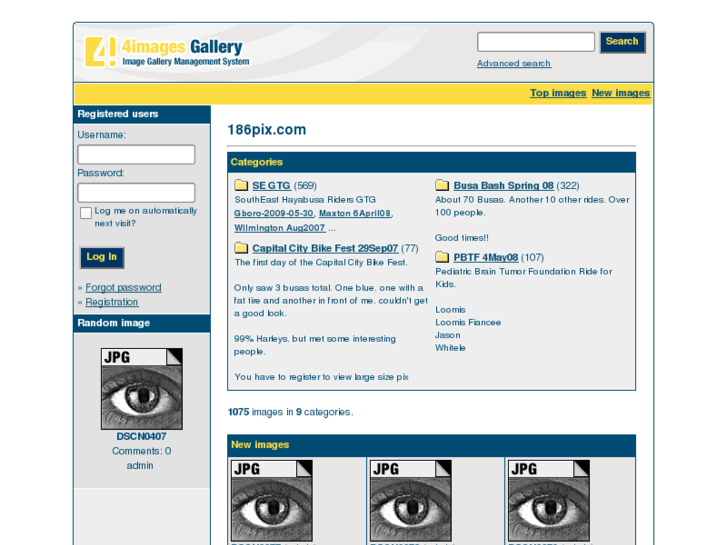Open the first New images thumbnail
727x545 pixels.
[272, 500]
